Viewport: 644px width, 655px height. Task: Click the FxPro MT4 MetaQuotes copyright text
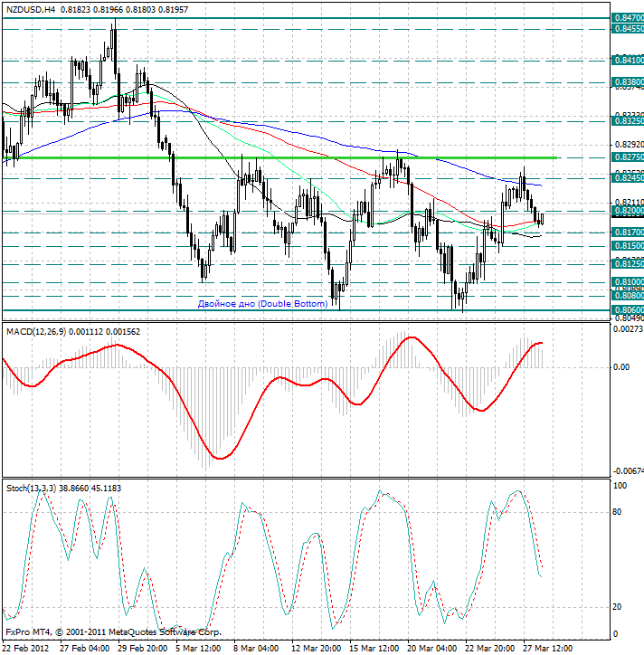[113, 631]
